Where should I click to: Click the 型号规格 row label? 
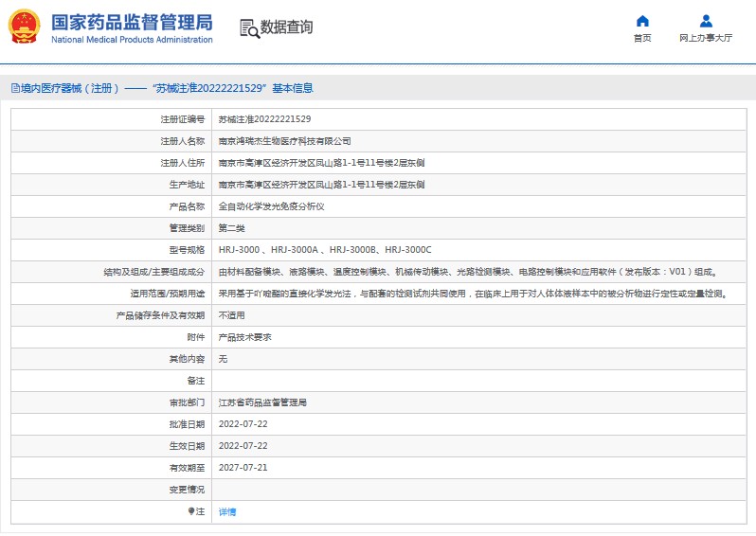(187, 250)
